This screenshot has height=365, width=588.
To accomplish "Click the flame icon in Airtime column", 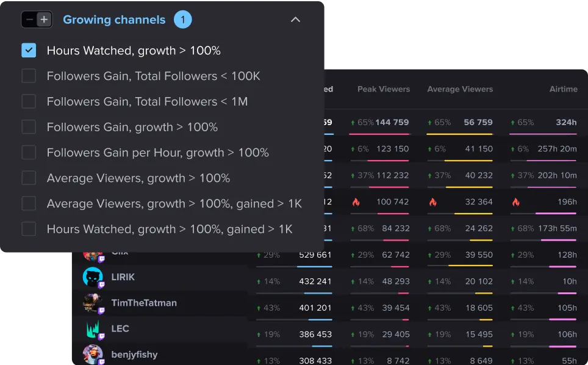I will pos(515,202).
